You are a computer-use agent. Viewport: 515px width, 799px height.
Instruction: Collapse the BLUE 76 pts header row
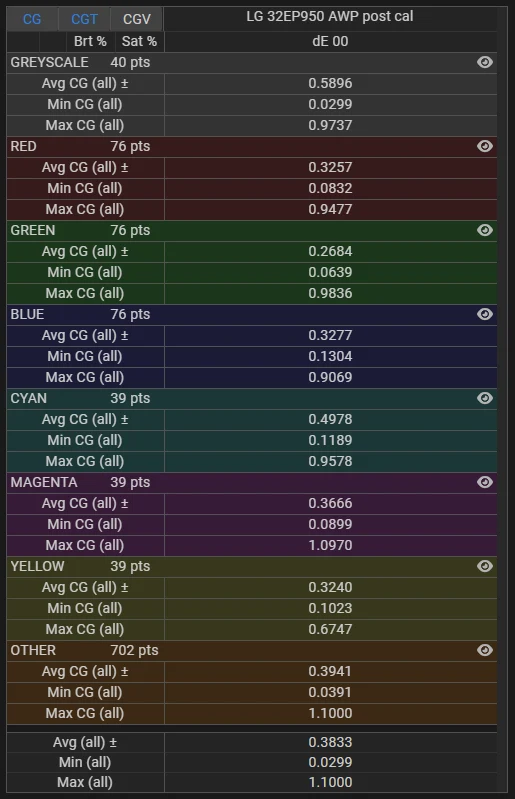pyautogui.click(x=252, y=314)
